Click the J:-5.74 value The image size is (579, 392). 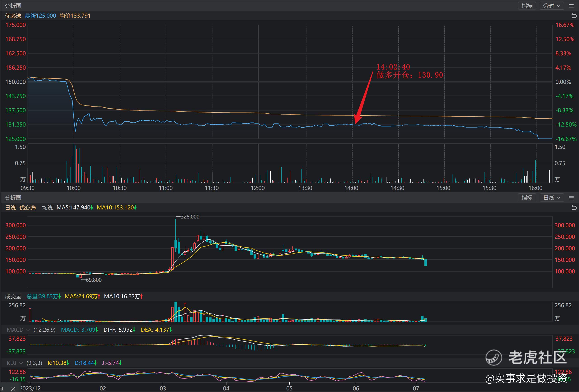coord(112,363)
